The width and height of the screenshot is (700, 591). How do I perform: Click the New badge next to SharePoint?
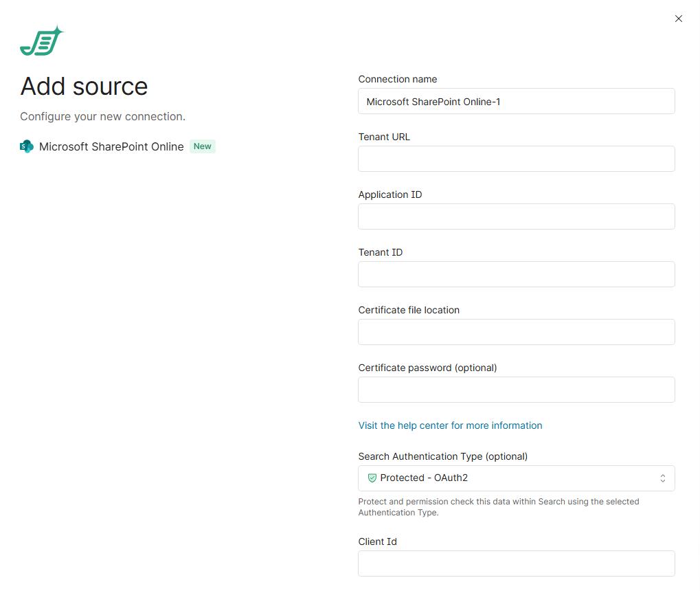coord(202,146)
